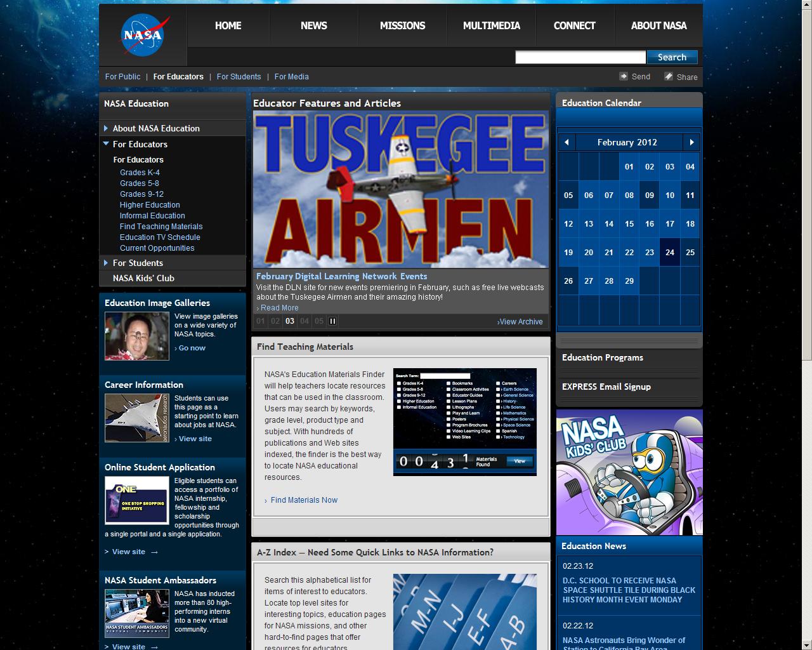Click the search text field

click(x=580, y=57)
